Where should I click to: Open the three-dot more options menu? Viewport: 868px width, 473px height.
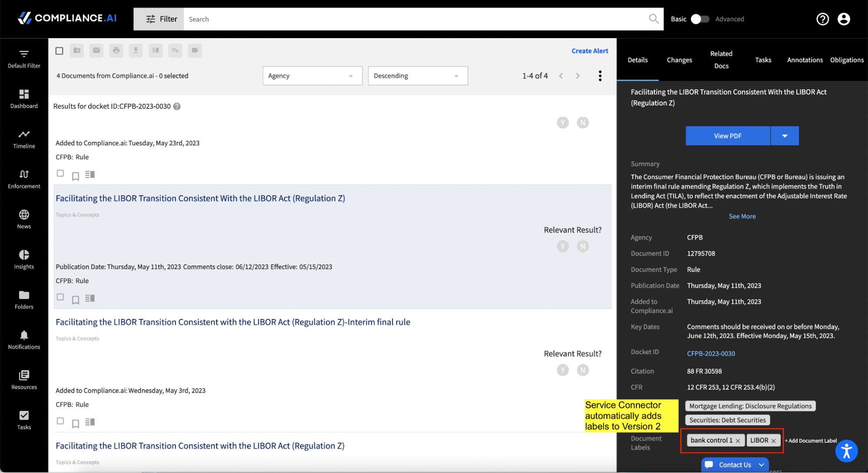[x=600, y=76]
